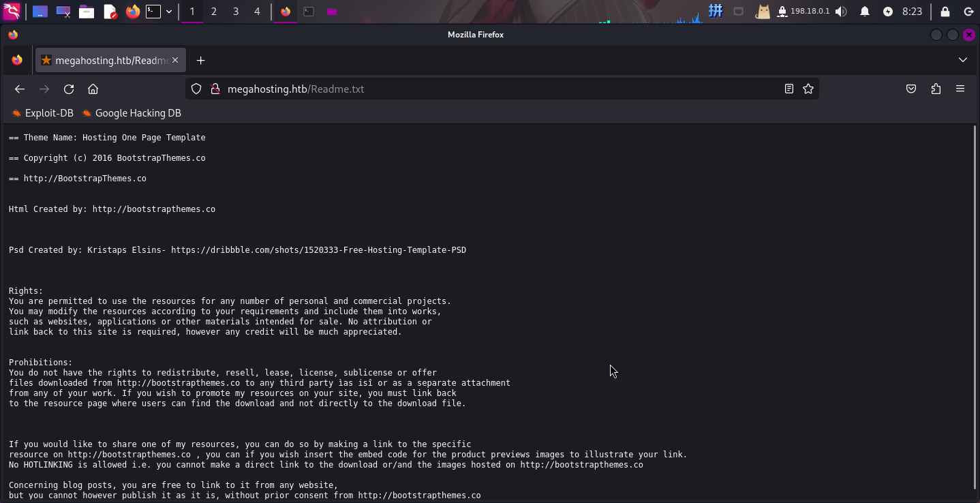The image size is (980, 503).
Task: Focus the purple folder window in taskbar
Action: [x=332, y=12]
